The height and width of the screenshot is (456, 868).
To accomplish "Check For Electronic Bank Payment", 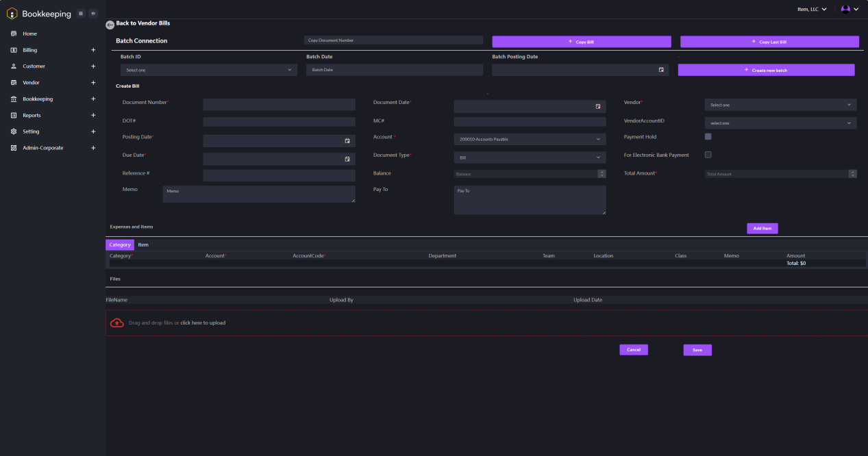I will tap(708, 154).
